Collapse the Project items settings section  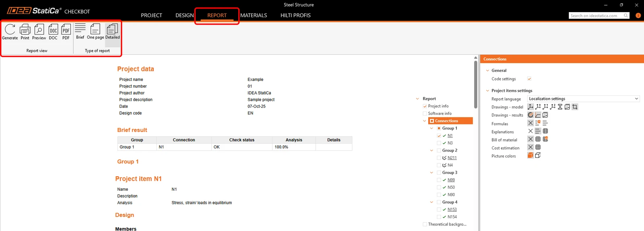pyautogui.click(x=487, y=91)
